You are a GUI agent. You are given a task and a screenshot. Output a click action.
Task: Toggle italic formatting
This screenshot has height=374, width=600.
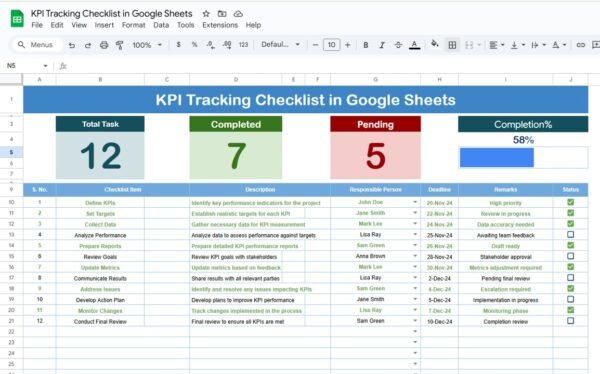click(x=382, y=45)
